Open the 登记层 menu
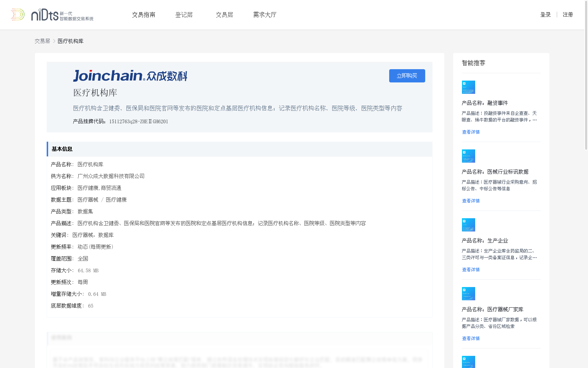Viewport: 588px width, 368px height. pos(184,15)
